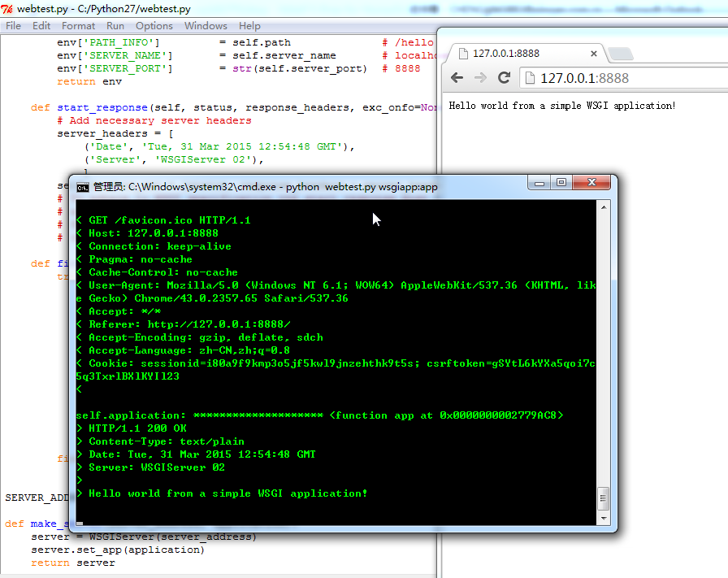The height and width of the screenshot is (578, 728).
Task: Open the Edit menu in IDLE
Action: pos(41,25)
